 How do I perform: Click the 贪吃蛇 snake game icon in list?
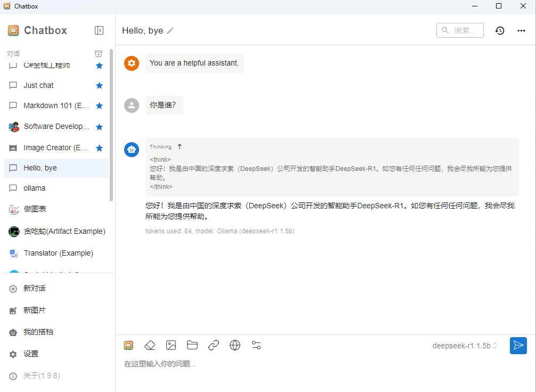[14, 231]
